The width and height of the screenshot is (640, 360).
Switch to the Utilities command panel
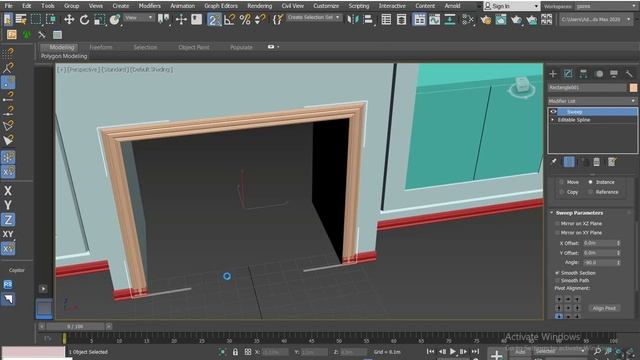[x=629, y=74]
